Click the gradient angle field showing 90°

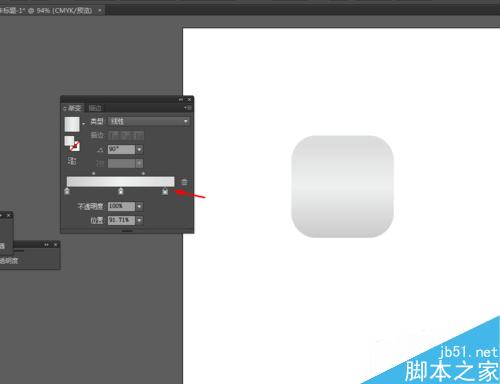click(121, 149)
